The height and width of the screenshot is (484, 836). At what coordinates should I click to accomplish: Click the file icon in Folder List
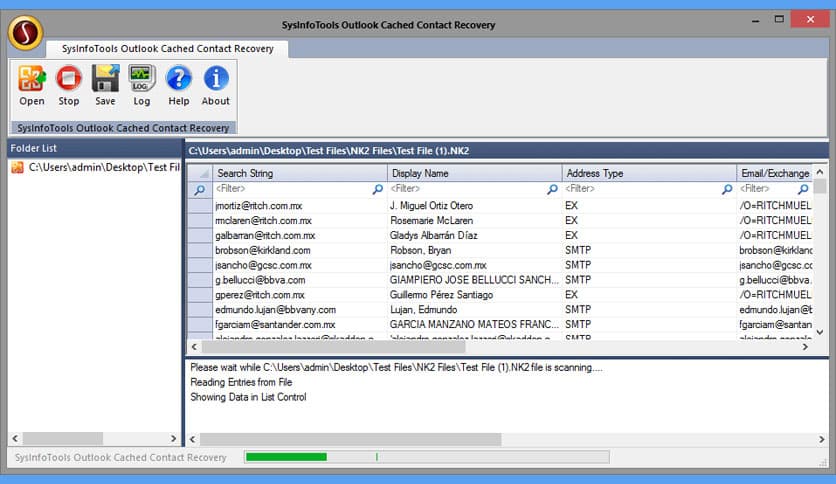tap(18, 167)
